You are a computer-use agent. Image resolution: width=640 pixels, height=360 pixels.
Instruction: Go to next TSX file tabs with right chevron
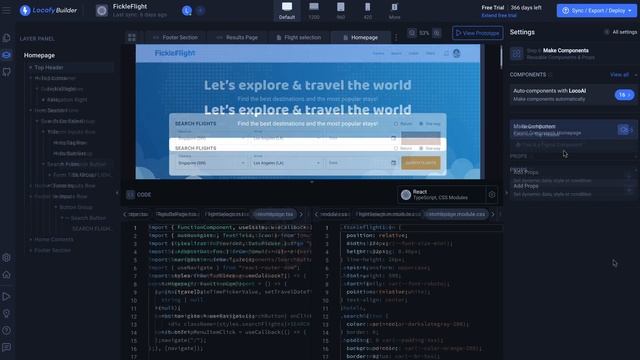[301, 214]
